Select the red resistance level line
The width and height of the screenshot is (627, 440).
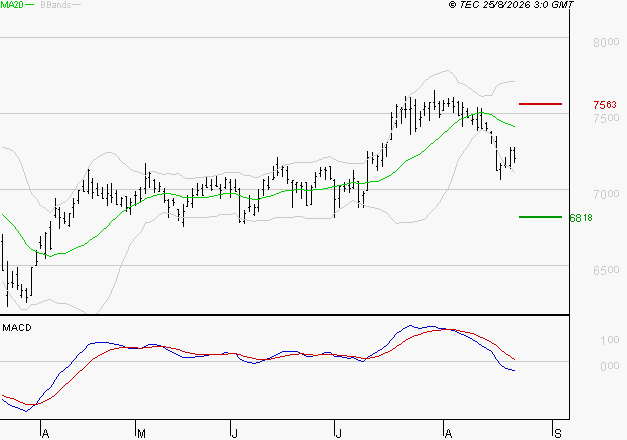[540, 104]
